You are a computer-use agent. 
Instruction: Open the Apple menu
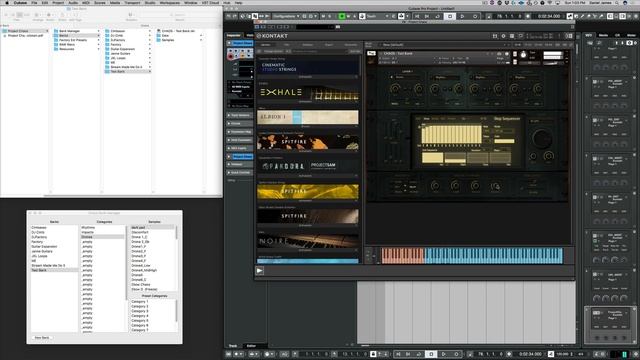[x=7, y=2]
